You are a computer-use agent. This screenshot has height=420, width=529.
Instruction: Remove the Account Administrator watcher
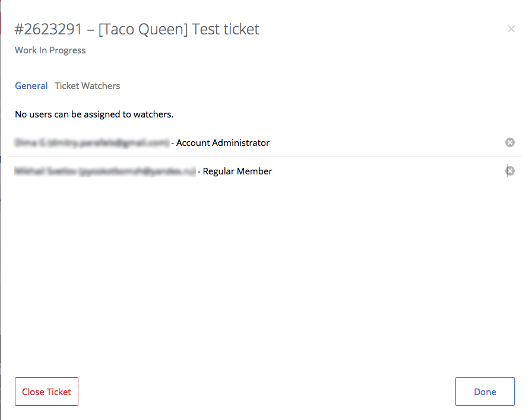click(509, 142)
